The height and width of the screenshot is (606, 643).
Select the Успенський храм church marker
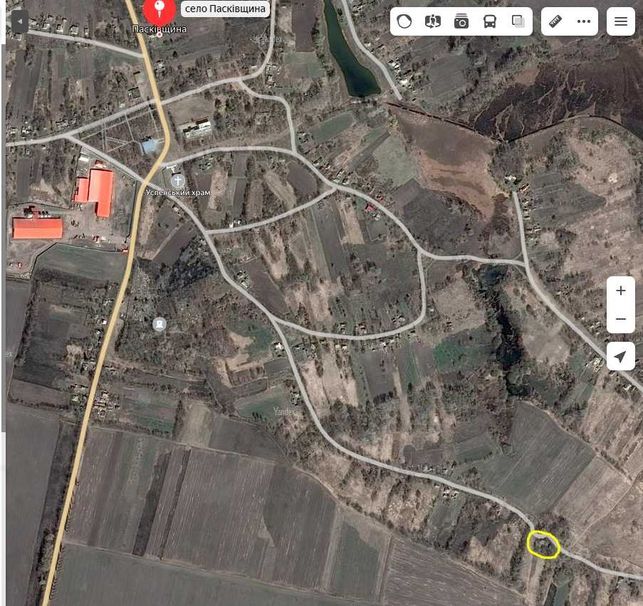pos(178,180)
